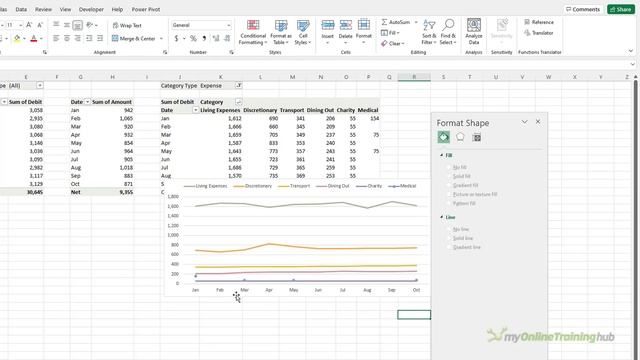Open Date filter dropdown beside Sum of Amount
The image size is (640, 360).
click(87, 102)
